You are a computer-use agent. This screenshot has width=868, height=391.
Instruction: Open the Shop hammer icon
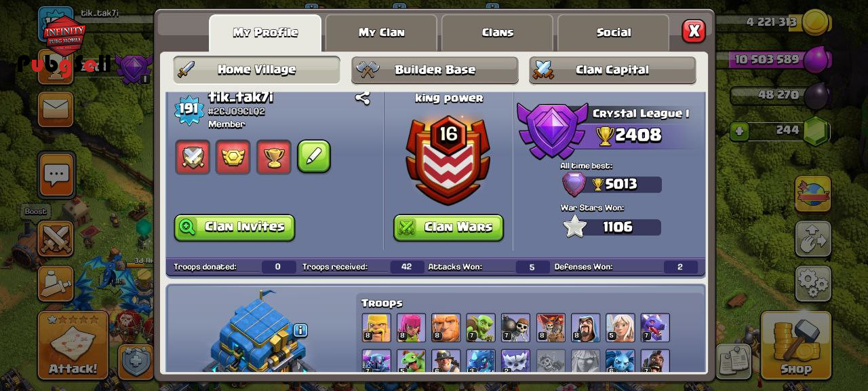point(795,345)
